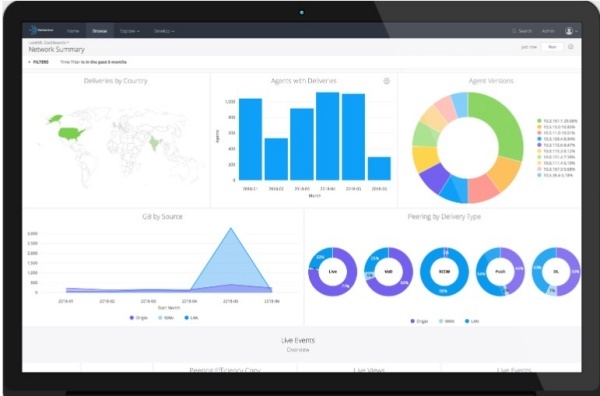The image size is (600, 396).
Task: Click the Overview subtitle under Live Events
Action: (298, 350)
